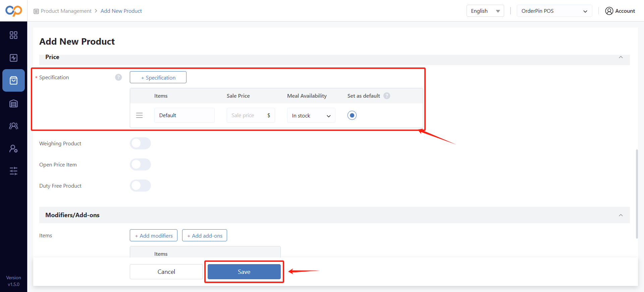Click the Account profile icon
The width and height of the screenshot is (644, 292).
609,11
